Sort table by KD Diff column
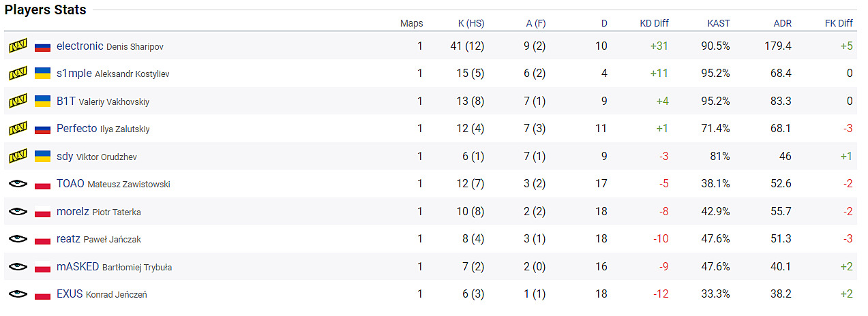Viewport: 868px width, 316px height. click(654, 23)
